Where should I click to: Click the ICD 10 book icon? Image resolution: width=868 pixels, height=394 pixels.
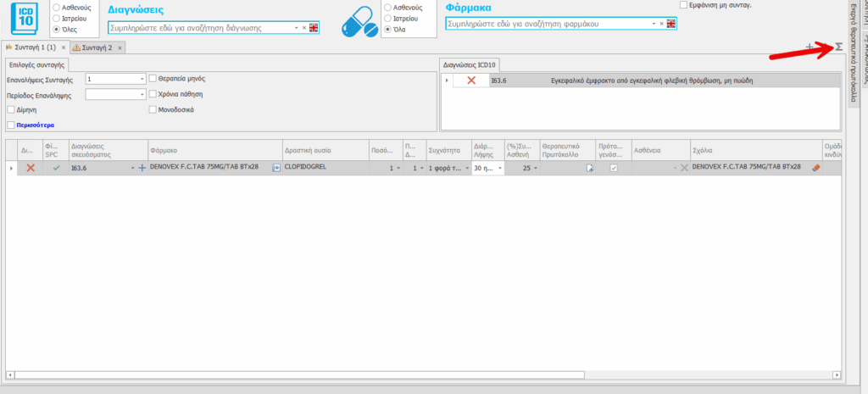click(25, 19)
